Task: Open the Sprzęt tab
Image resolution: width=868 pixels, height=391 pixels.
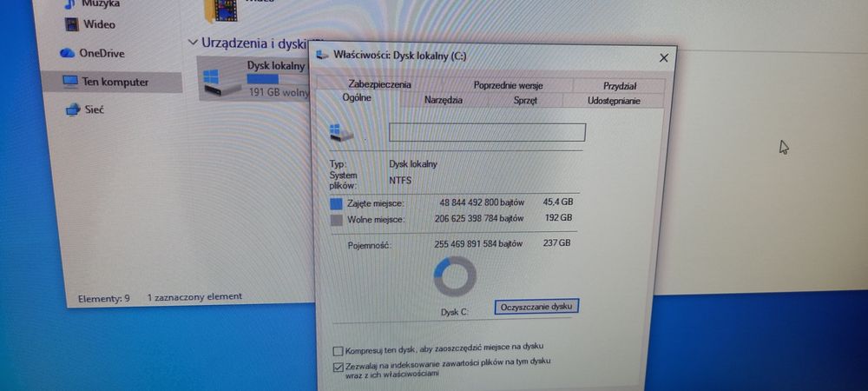Action: 525,101
